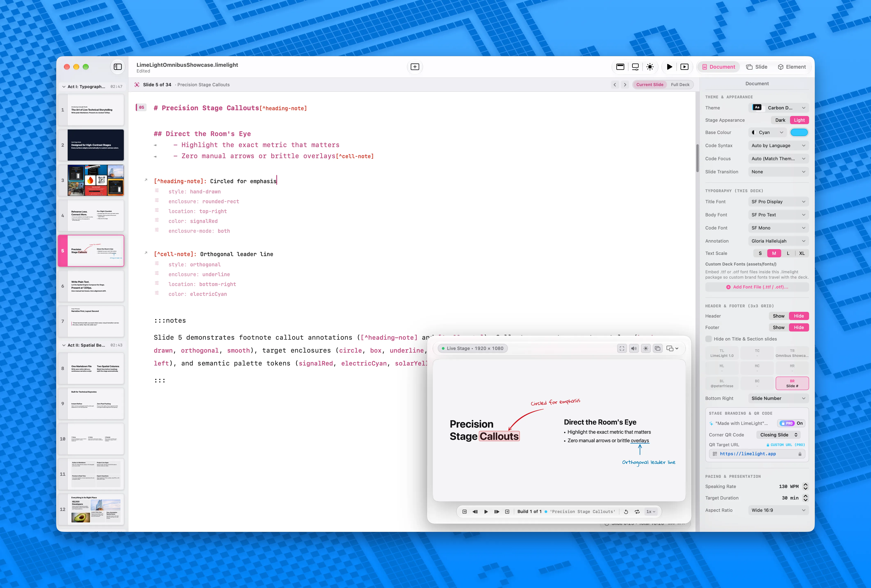The height and width of the screenshot is (588, 871).
Task: Switch to the Slide inspector tab
Action: tap(757, 67)
